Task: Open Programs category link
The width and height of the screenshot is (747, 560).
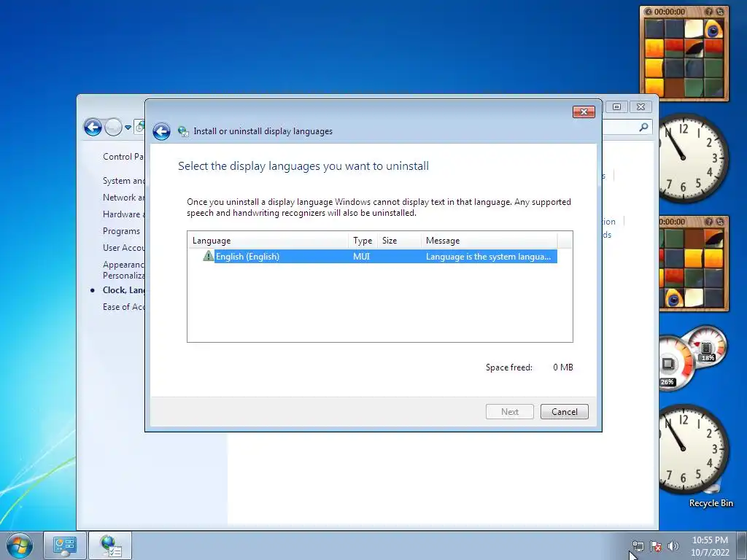Action: (122, 231)
